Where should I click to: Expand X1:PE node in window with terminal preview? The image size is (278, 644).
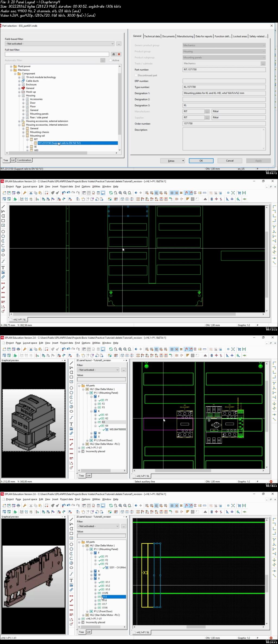(96, 593)
